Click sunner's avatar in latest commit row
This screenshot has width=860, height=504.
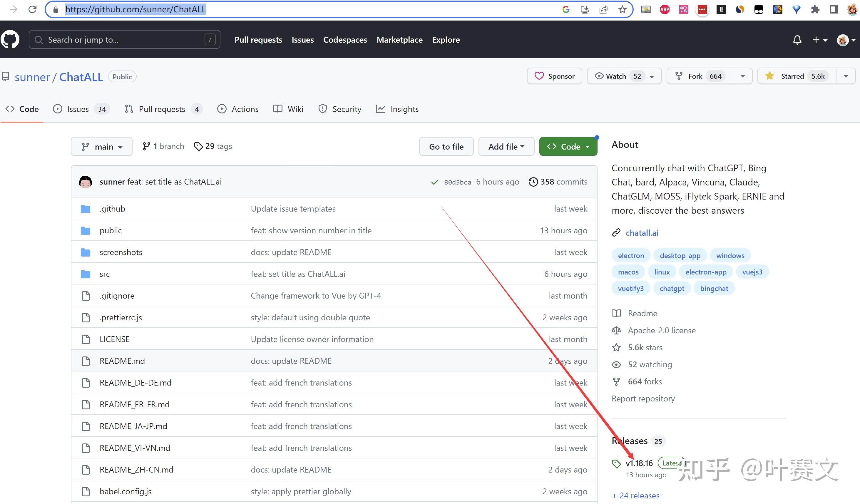(x=85, y=182)
